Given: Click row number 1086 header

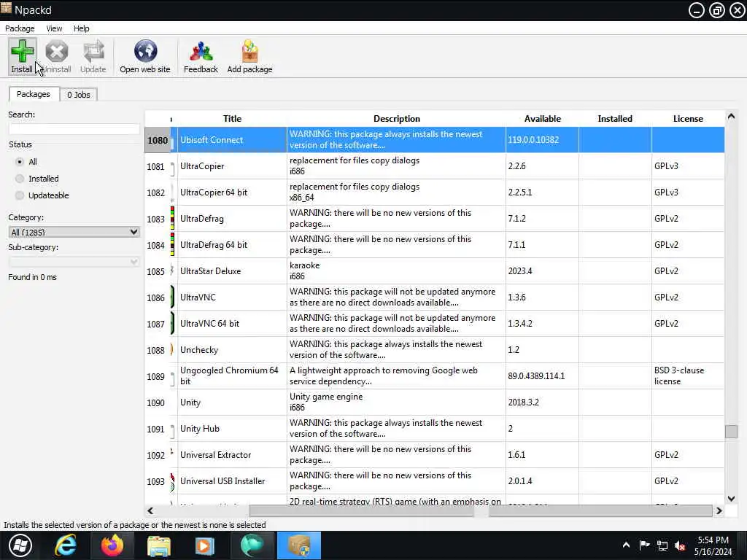Looking at the screenshot, I should pyautogui.click(x=158, y=297).
